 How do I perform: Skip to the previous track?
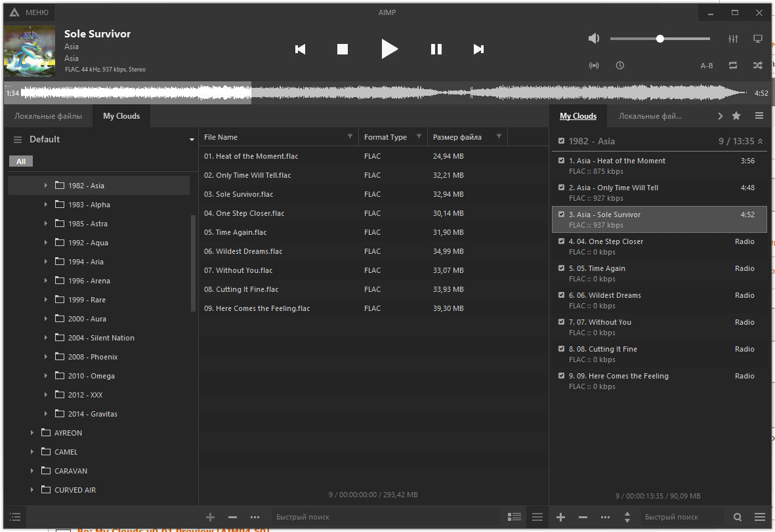click(x=300, y=49)
